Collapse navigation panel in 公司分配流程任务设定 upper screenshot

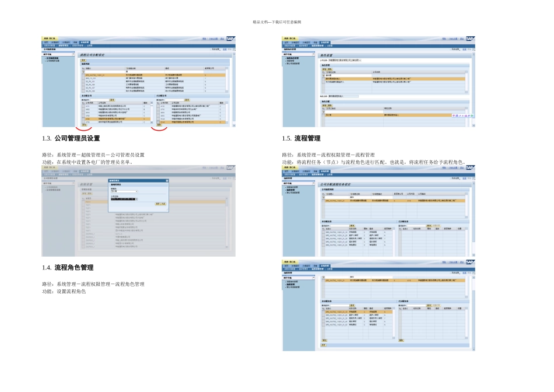click(x=313, y=183)
